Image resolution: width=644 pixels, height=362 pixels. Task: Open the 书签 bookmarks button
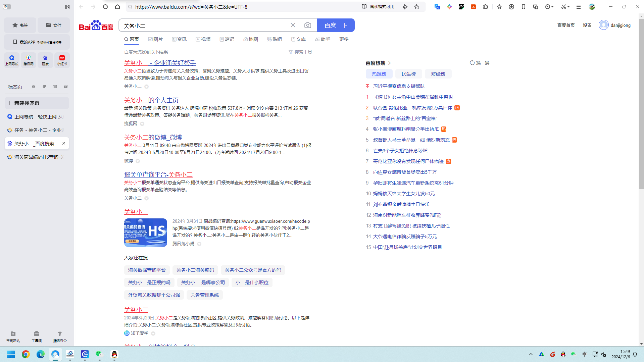pos(20,25)
